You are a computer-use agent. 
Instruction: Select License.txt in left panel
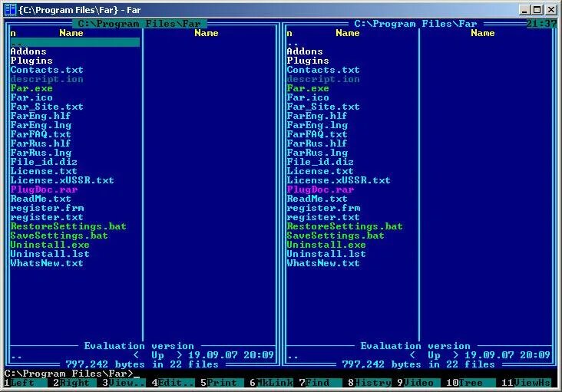click(44, 171)
